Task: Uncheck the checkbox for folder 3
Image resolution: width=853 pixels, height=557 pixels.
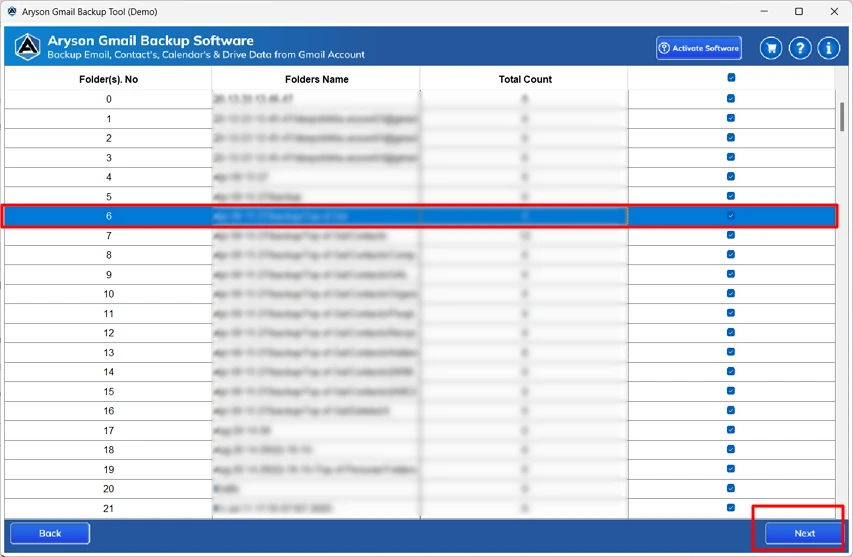Action: click(731, 157)
